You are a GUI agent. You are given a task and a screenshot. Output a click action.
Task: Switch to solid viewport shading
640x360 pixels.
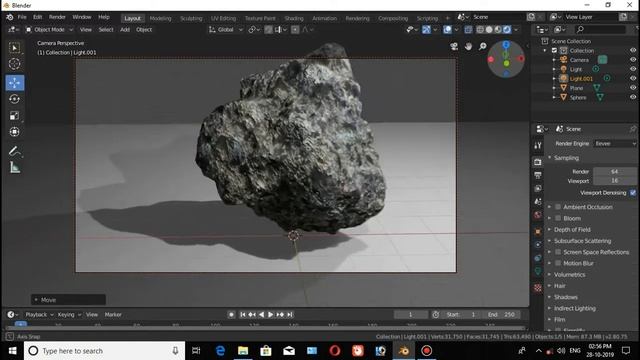click(x=489, y=30)
